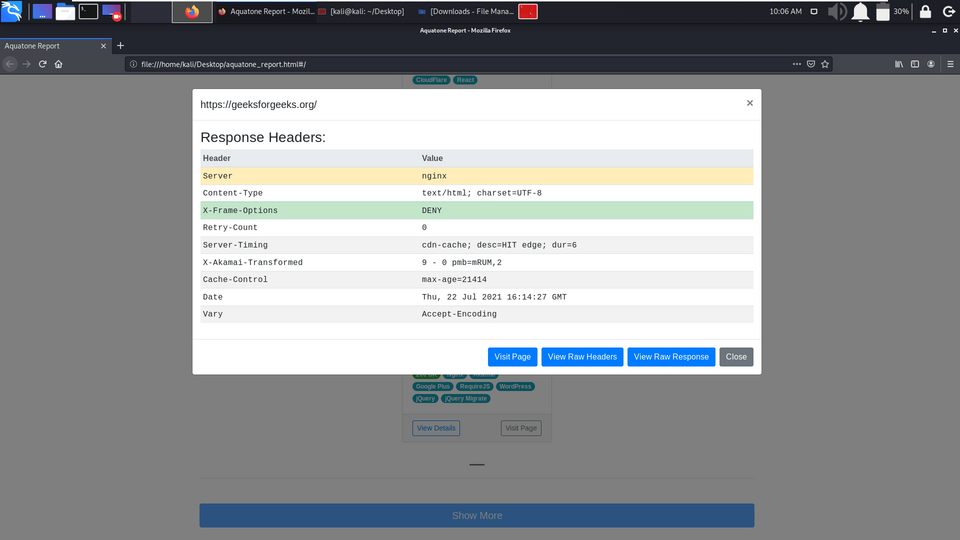Click the red taskbar window button

pyautogui.click(x=528, y=12)
